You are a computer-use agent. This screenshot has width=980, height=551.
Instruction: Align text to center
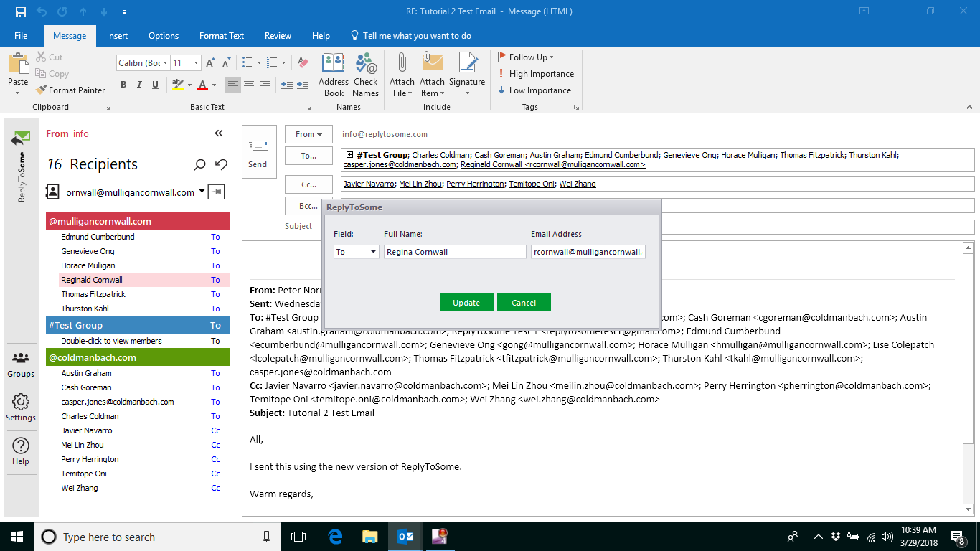point(249,85)
